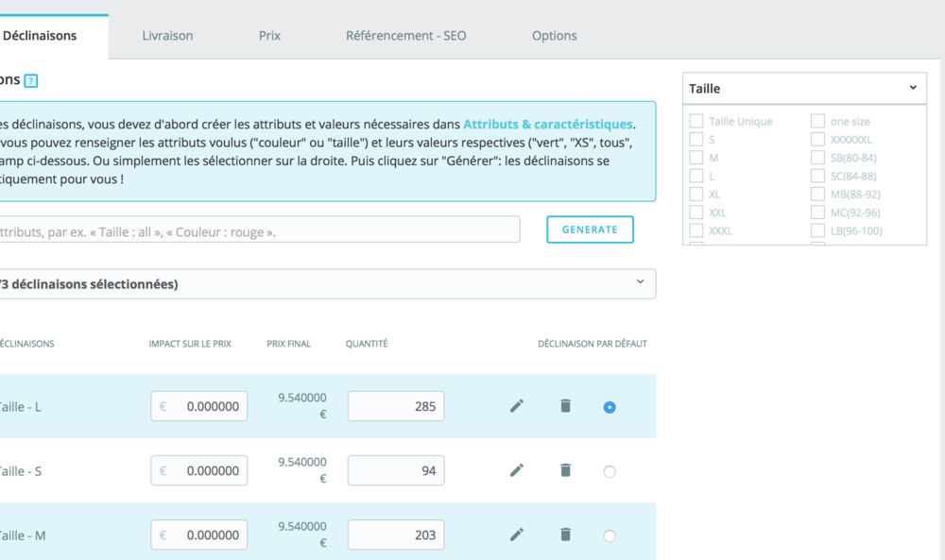Click final price of Taille - L row

click(x=302, y=406)
